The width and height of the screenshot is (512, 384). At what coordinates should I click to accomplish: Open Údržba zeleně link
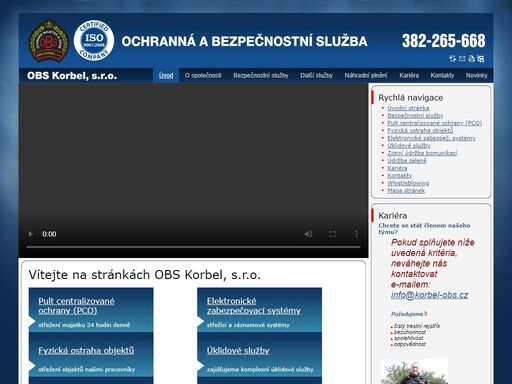click(x=407, y=161)
